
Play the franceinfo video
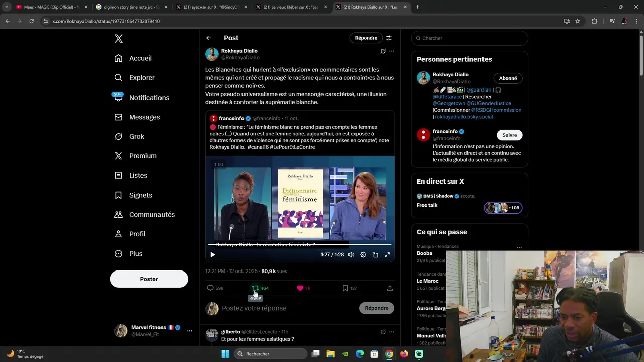click(x=213, y=255)
